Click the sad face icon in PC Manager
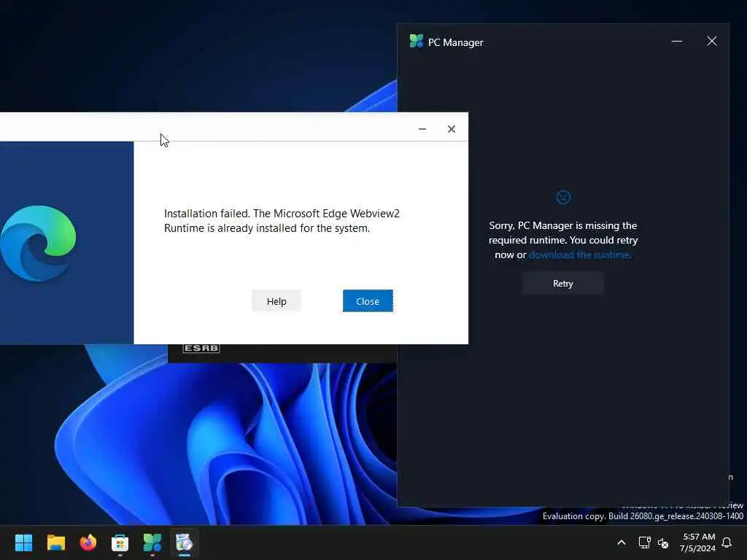Image resolution: width=747 pixels, height=560 pixels. pyautogui.click(x=563, y=197)
